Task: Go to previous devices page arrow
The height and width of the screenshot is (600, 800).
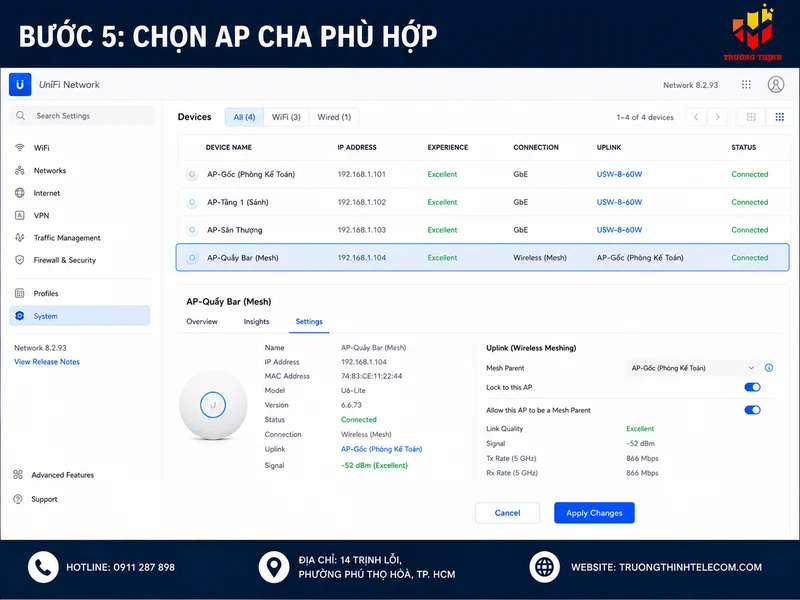Action: pyautogui.click(x=696, y=117)
